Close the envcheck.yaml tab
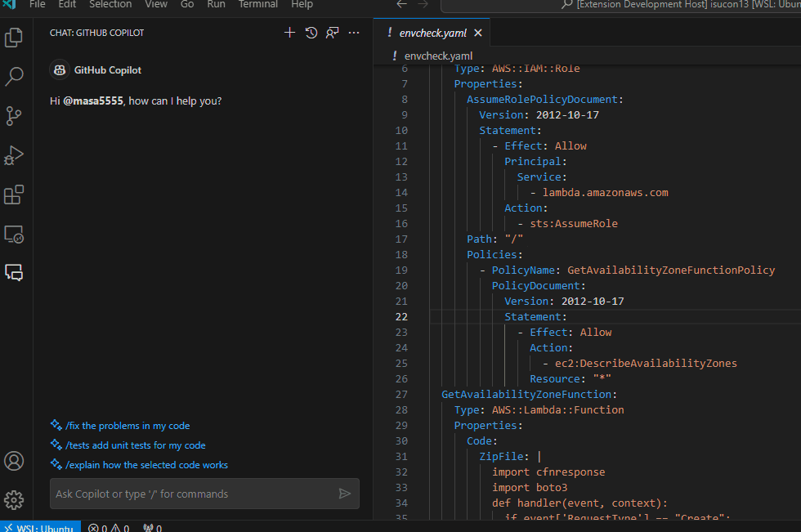 (478, 34)
